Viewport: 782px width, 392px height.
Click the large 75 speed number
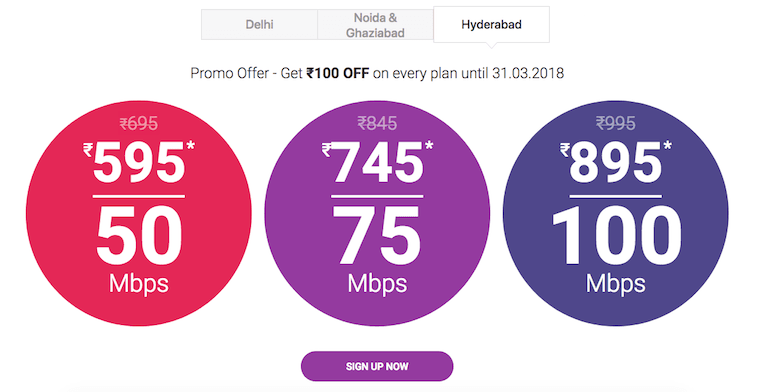point(377,235)
